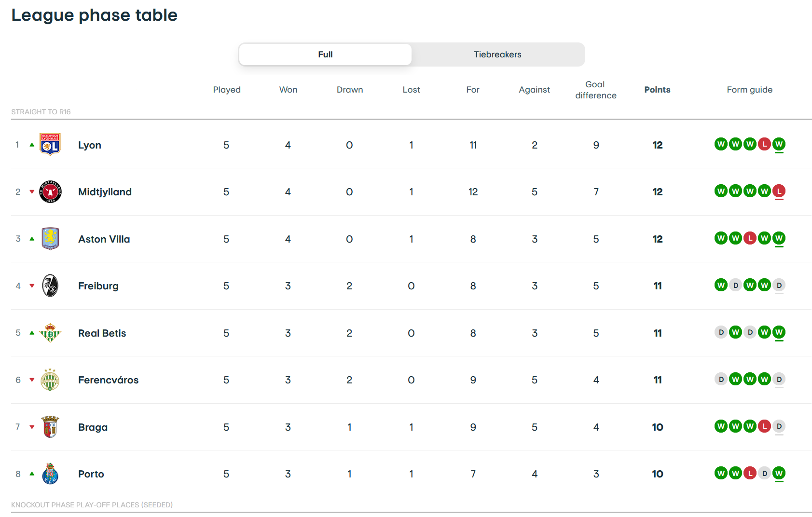Click the Aston Villa club crest
Image resolution: width=812 pixels, height=517 pixels.
(50, 239)
